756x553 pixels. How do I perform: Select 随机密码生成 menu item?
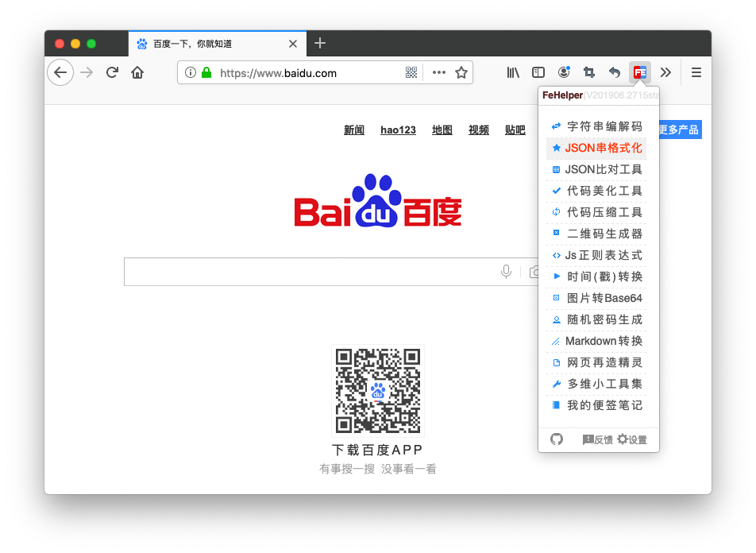tap(596, 320)
